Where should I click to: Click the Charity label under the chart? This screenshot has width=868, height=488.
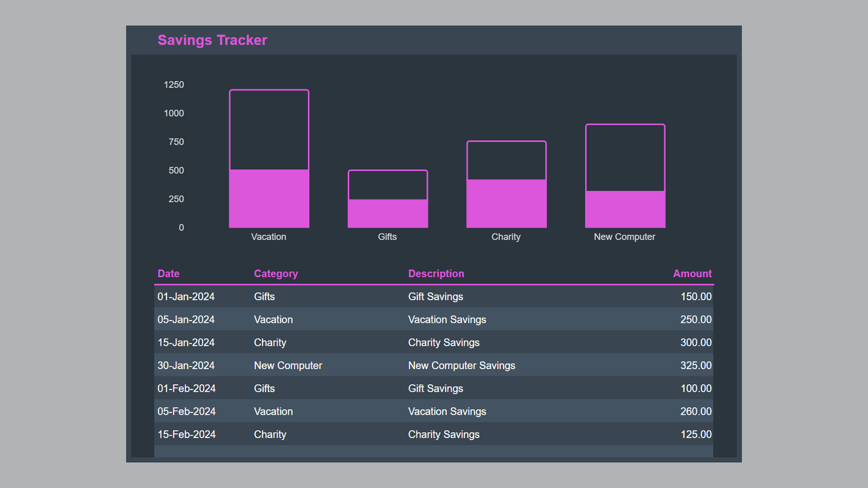[506, 237]
